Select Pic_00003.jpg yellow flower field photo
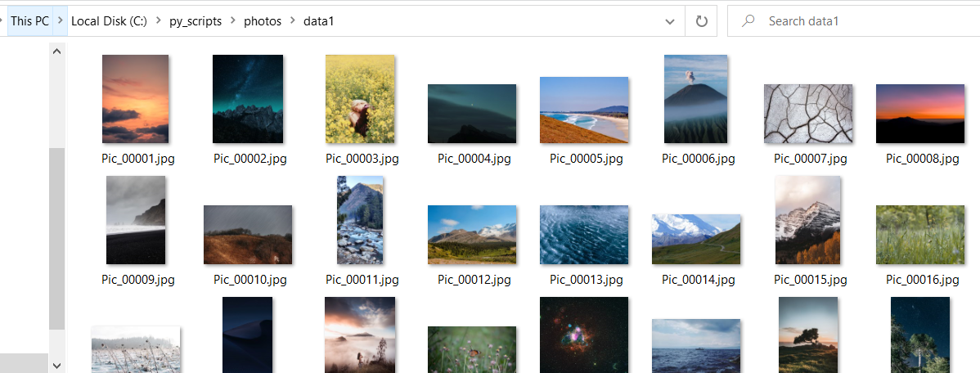 coord(360,99)
